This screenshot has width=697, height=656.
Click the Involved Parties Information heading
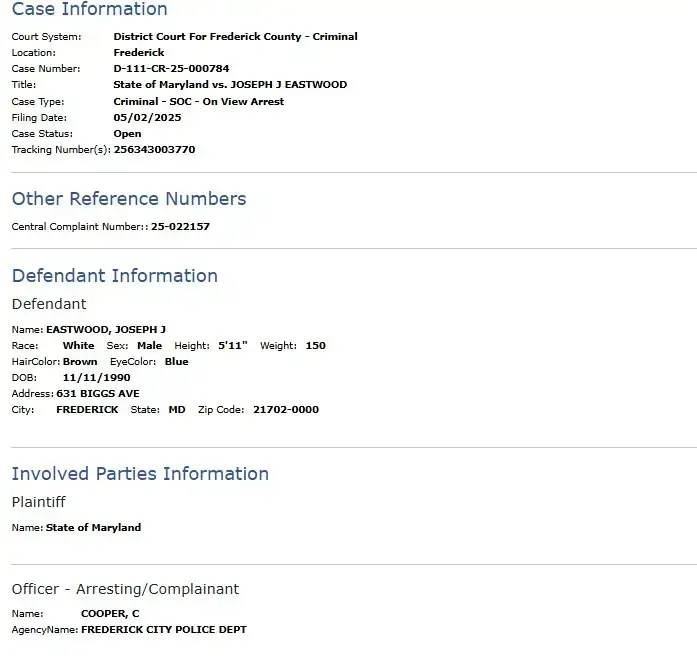click(x=140, y=474)
